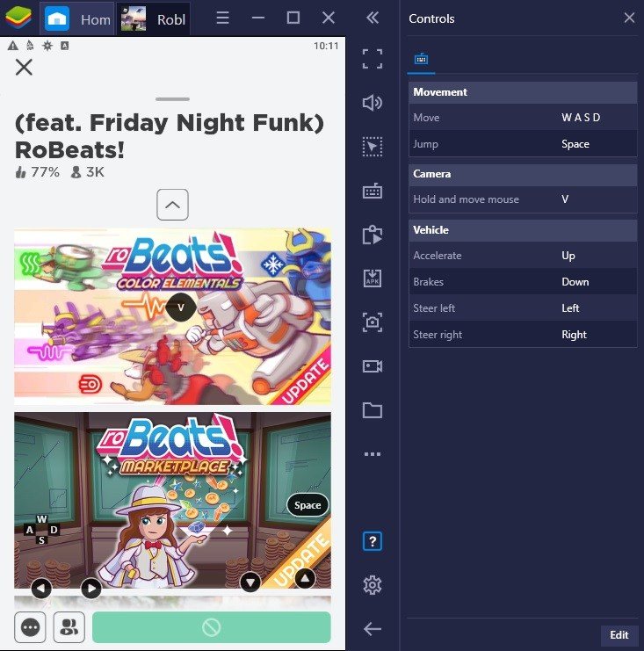The width and height of the screenshot is (644, 651).
Task: Click the green disabled play button
Action: point(211,627)
